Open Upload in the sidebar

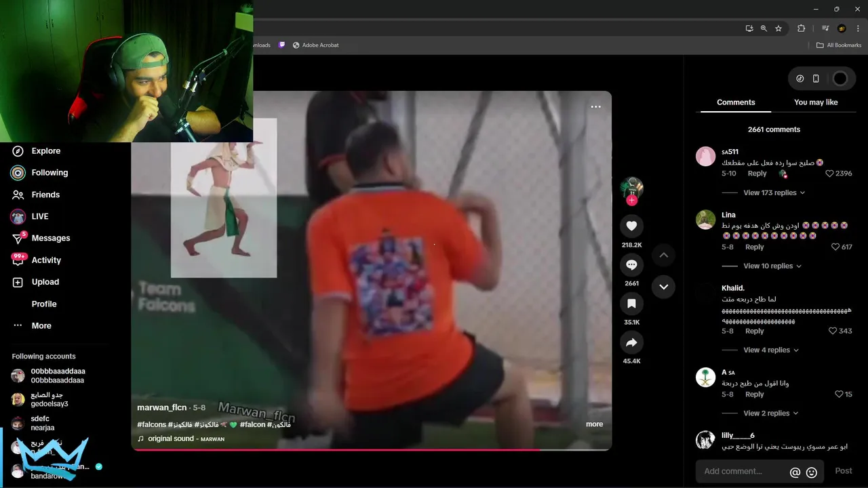pyautogui.click(x=35, y=282)
